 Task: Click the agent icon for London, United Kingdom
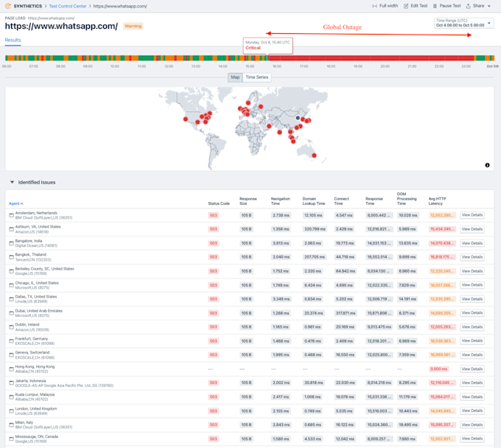click(11, 411)
